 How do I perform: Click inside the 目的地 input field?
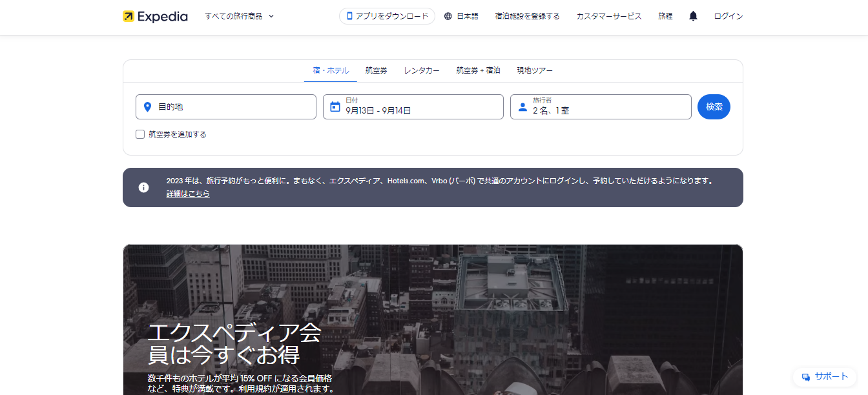[226, 106]
